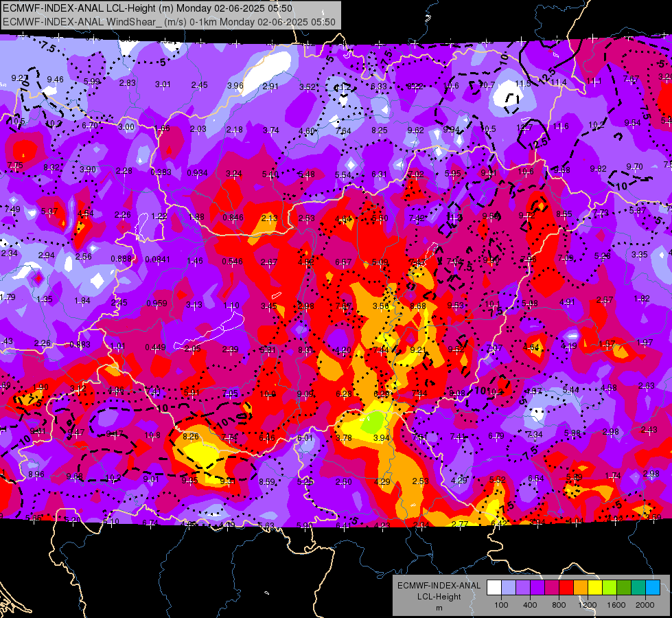Image resolution: width=672 pixels, height=618 pixels.
Task: Click the wind shear value '2.18'
Action: (x=235, y=130)
